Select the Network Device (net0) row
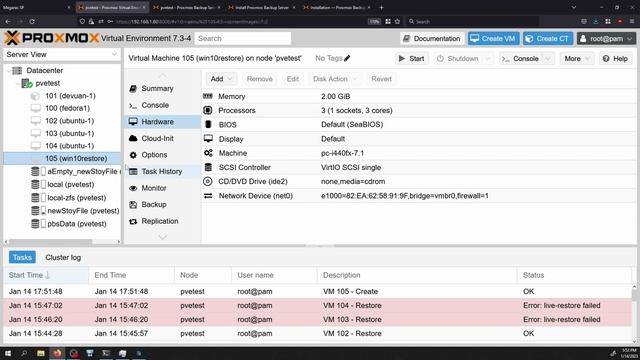 (419, 196)
